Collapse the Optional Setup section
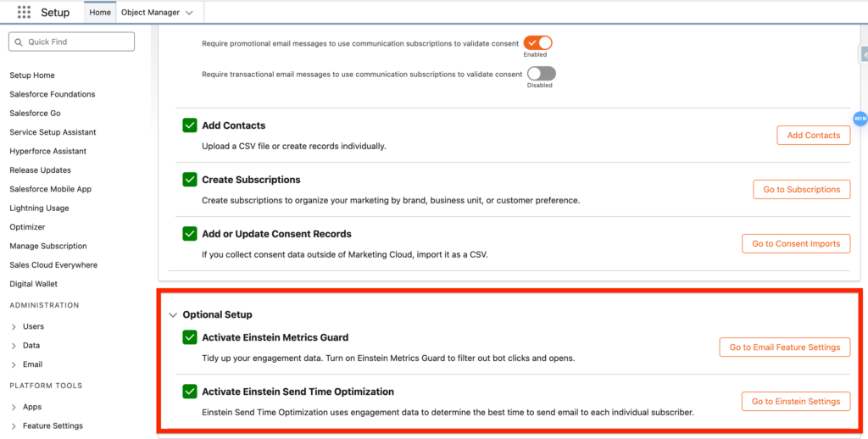 click(173, 314)
